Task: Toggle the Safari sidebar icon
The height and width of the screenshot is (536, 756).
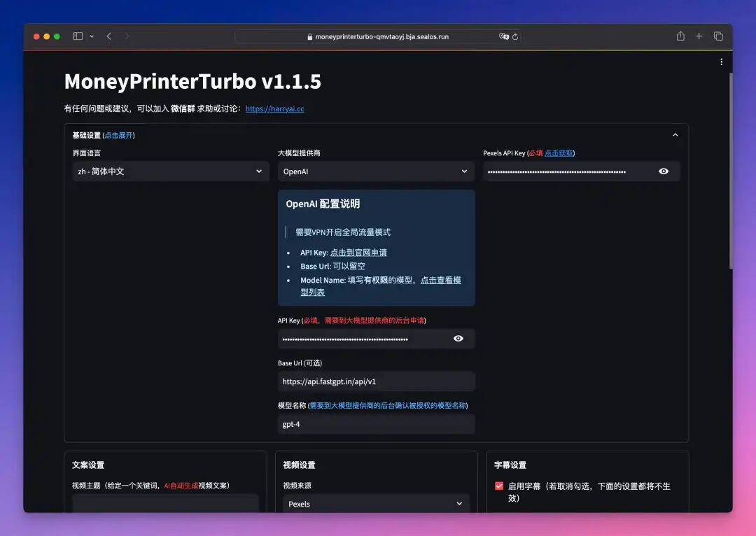Action: (x=78, y=36)
